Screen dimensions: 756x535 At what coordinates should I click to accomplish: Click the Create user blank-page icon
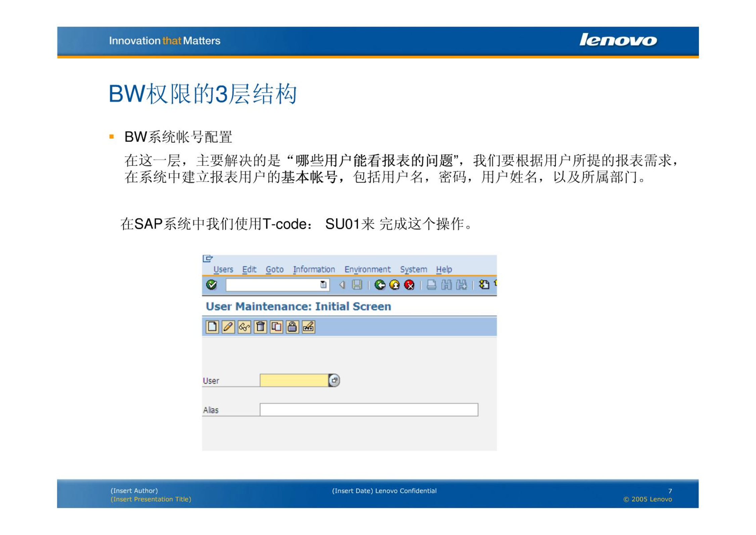point(212,327)
